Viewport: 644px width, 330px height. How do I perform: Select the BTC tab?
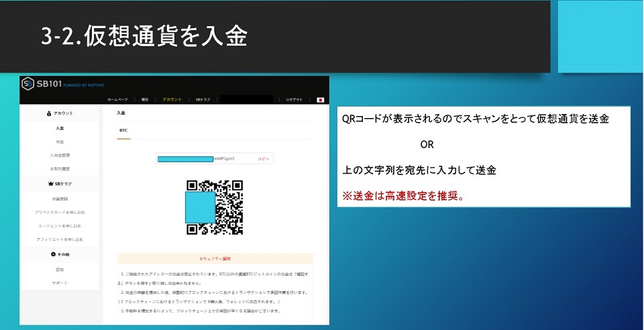pos(123,131)
